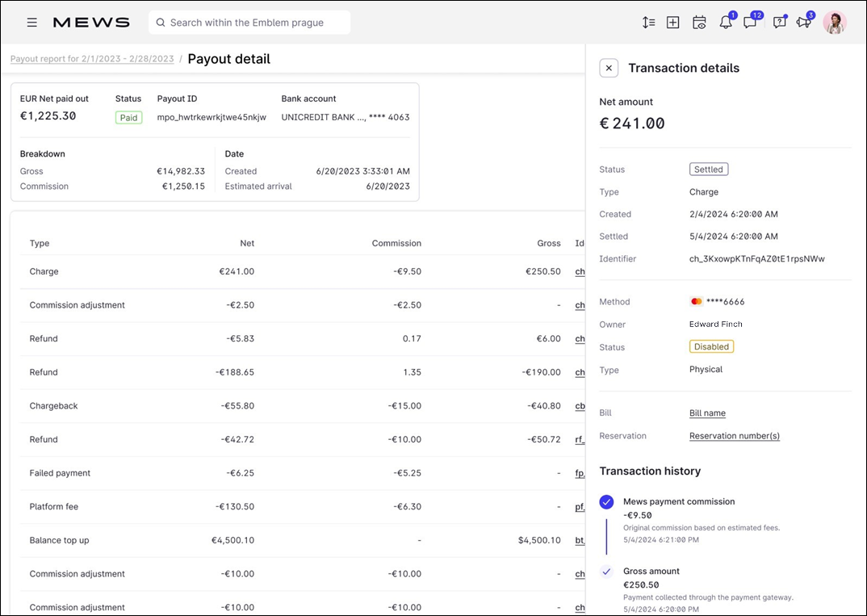The image size is (867, 616).
Task: Select the Balance top up row
Action: click(303, 540)
